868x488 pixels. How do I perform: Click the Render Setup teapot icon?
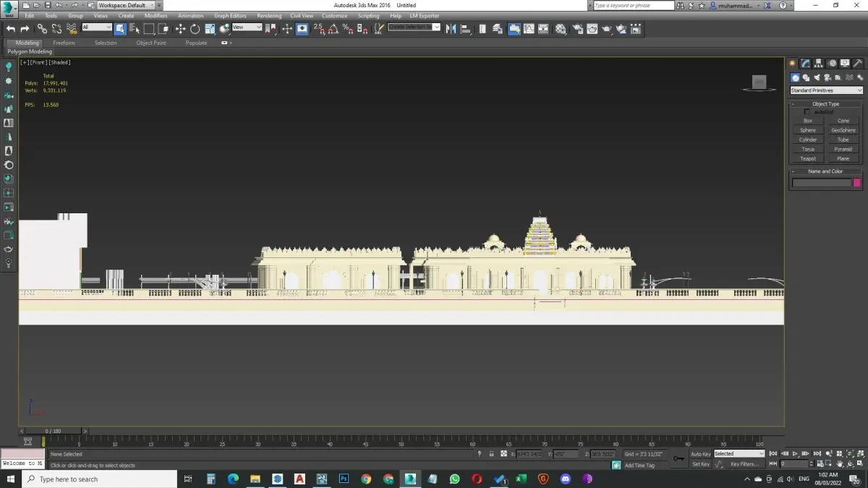(577, 29)
